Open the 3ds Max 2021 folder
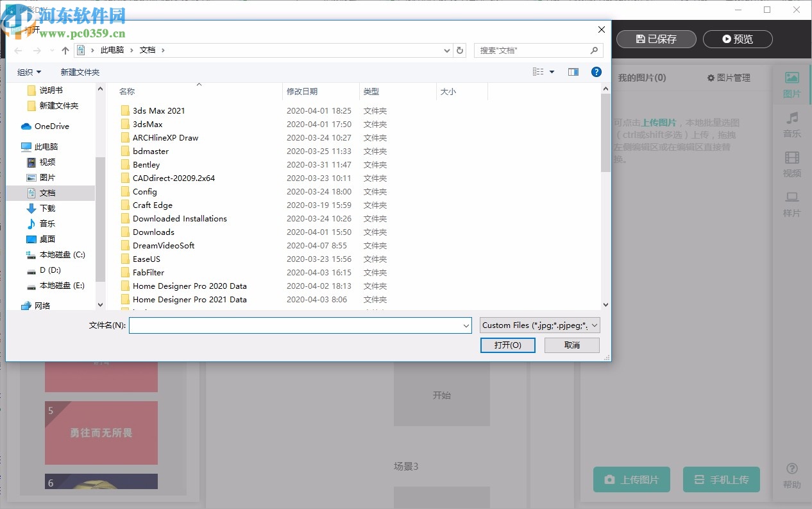 tap(158, 111)
